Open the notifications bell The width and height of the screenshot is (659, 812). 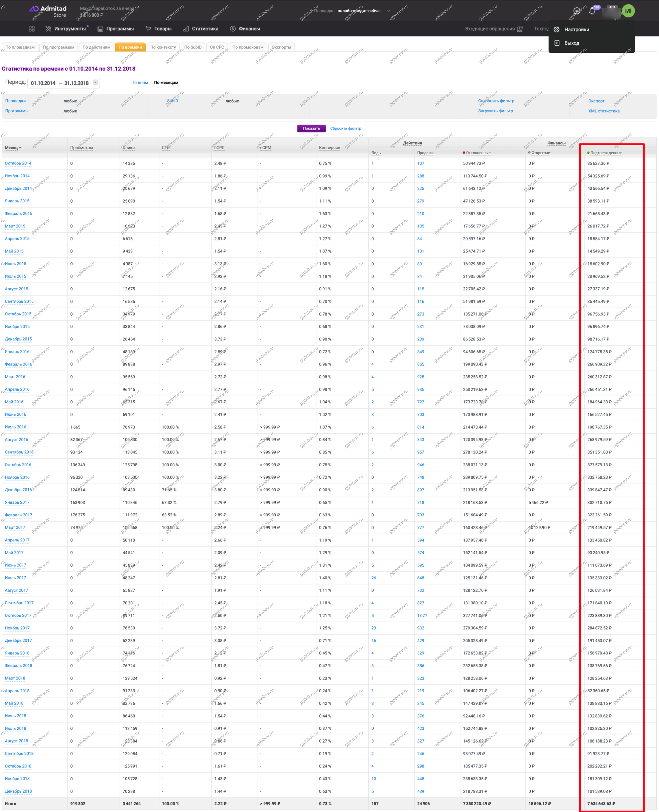(592, 11)
